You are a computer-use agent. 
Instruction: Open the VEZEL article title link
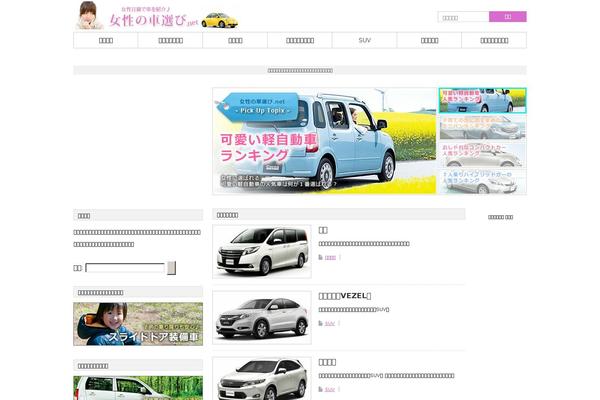(345, 296)
